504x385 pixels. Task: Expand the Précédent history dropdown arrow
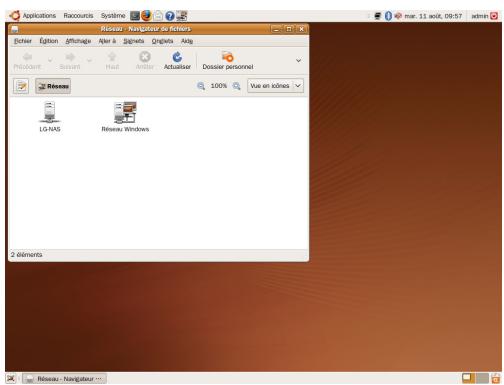tap(50, 60)
